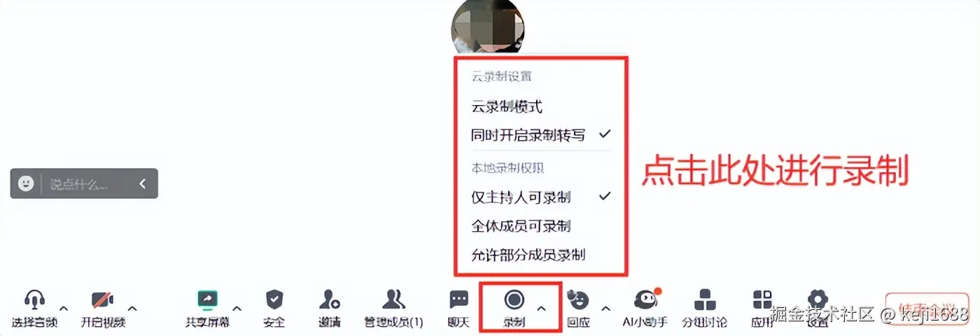Click the 邀请 invite icon
The height and width of the screenshot is (336, 980).
click(329, 300)
